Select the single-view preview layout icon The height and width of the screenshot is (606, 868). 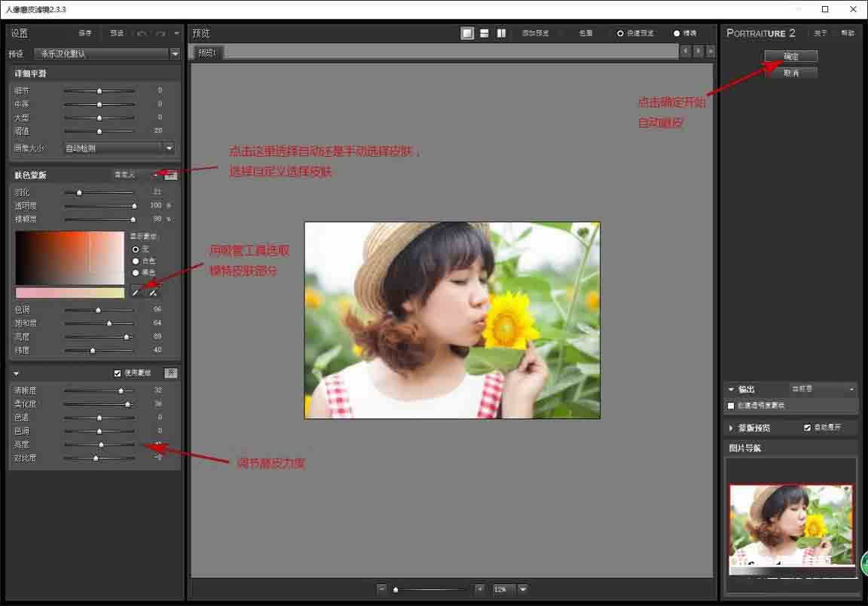(x=467, y=33)
